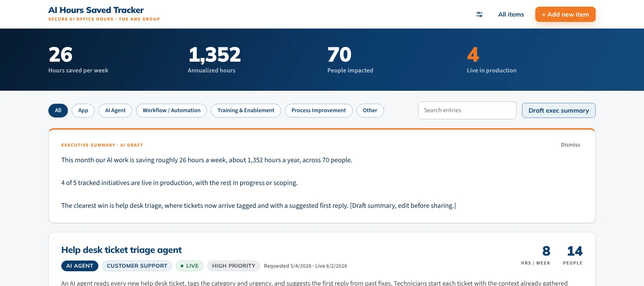Click the Add new item button

coord(565,14)
